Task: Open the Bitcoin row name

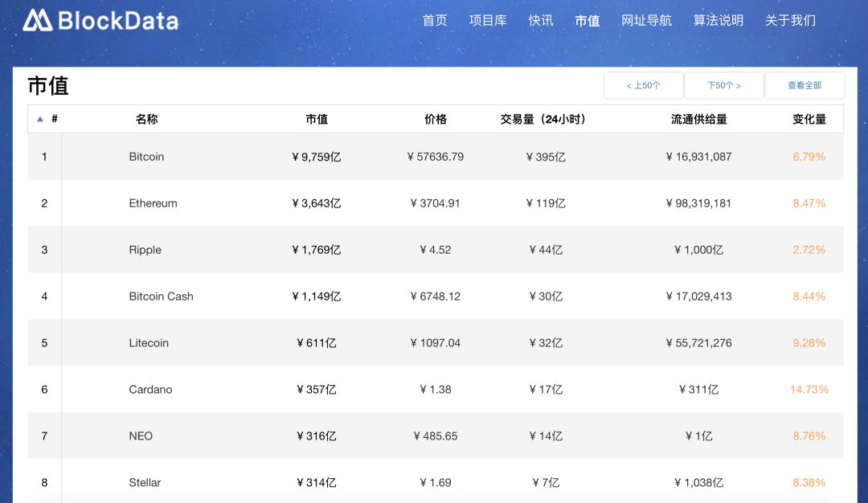Action: point(146,157)
